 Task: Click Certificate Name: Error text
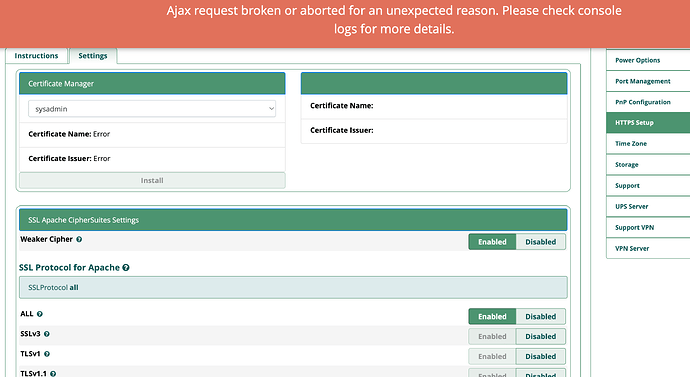click(69, 134)
